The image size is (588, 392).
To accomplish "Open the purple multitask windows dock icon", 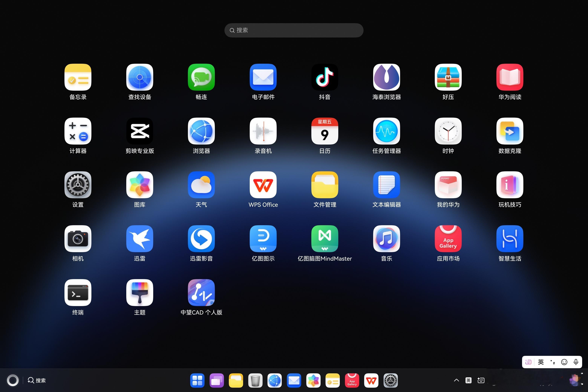I will (217, 381).
